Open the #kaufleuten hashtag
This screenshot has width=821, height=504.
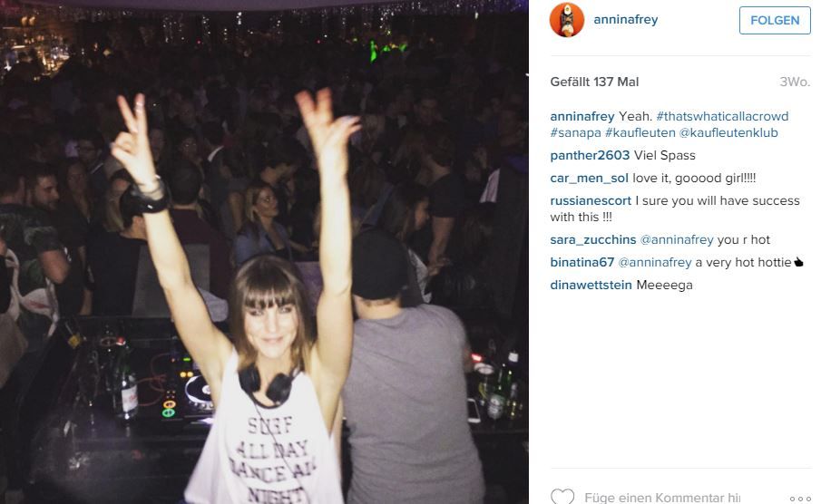640,133
